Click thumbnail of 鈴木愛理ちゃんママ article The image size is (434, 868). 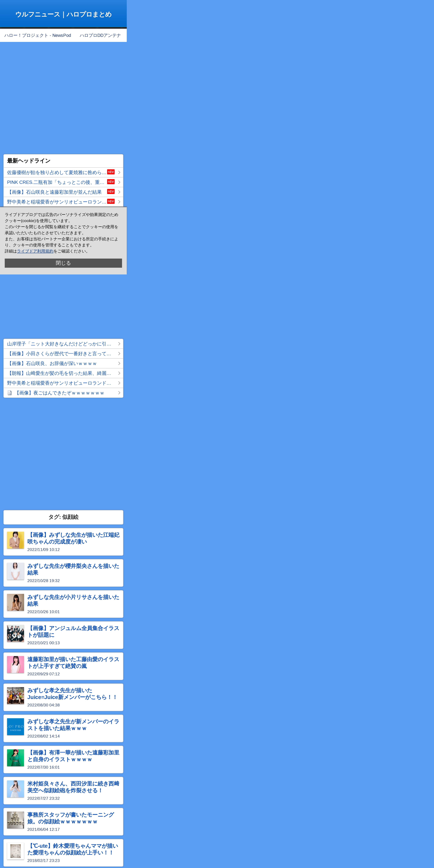click(x=16, y=851)
